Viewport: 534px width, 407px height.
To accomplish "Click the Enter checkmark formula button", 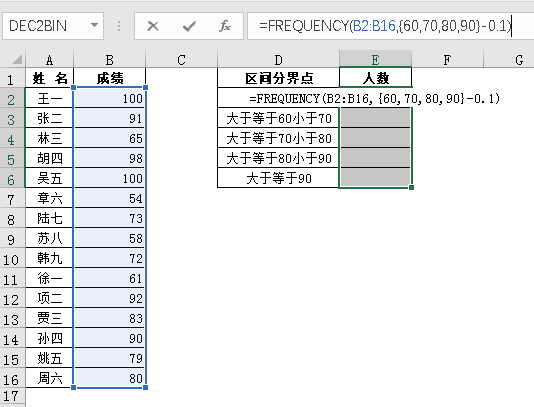I will pyautogui.click(x=189, y=26).
